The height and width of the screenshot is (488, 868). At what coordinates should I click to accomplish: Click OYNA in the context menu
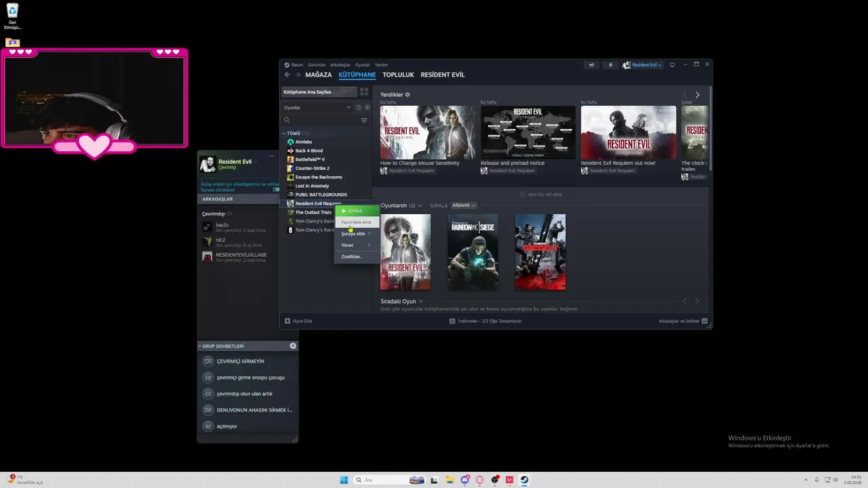[x=357, y=211]
